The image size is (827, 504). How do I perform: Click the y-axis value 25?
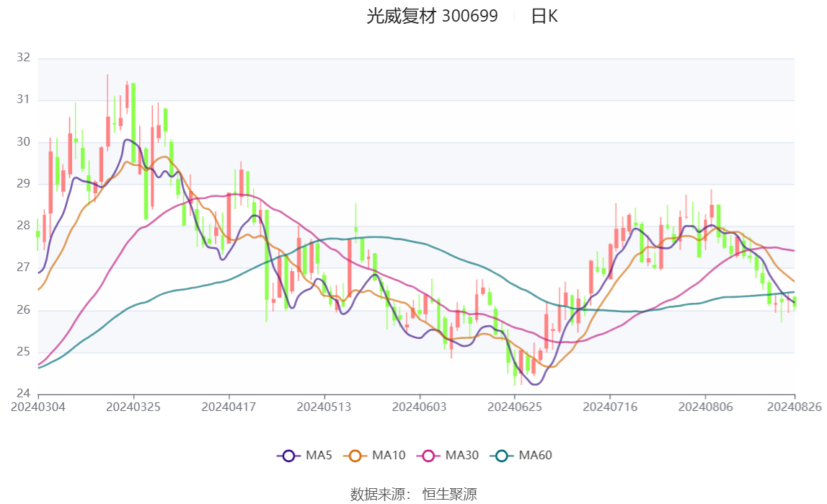coord(24,352)
